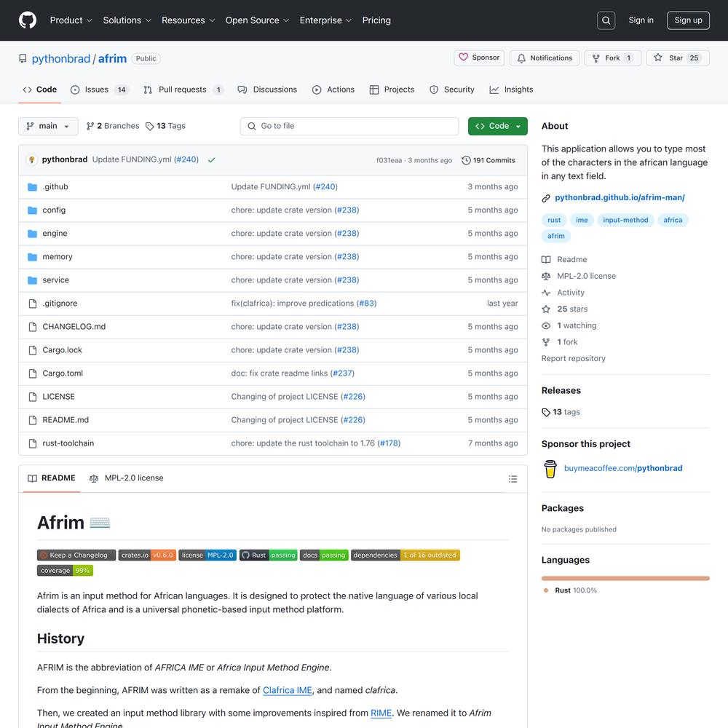
Task: Click the buymeacoffee cup icon
Action: (x=550, y=469)
